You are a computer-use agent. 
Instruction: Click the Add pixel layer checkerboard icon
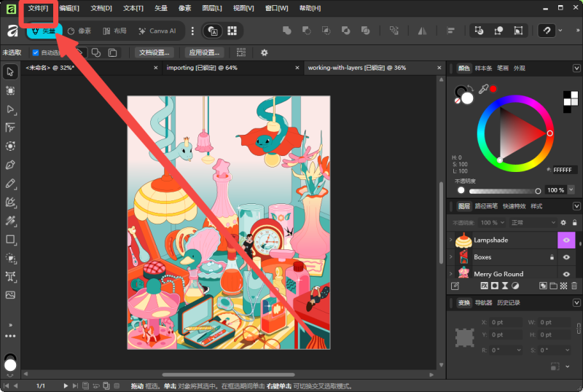[x=563, y=286]
